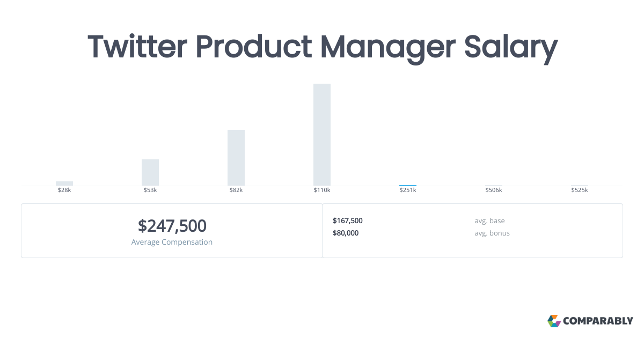
Task: Click the Twitter Product Manager Salary title
Action: [322, 47]
